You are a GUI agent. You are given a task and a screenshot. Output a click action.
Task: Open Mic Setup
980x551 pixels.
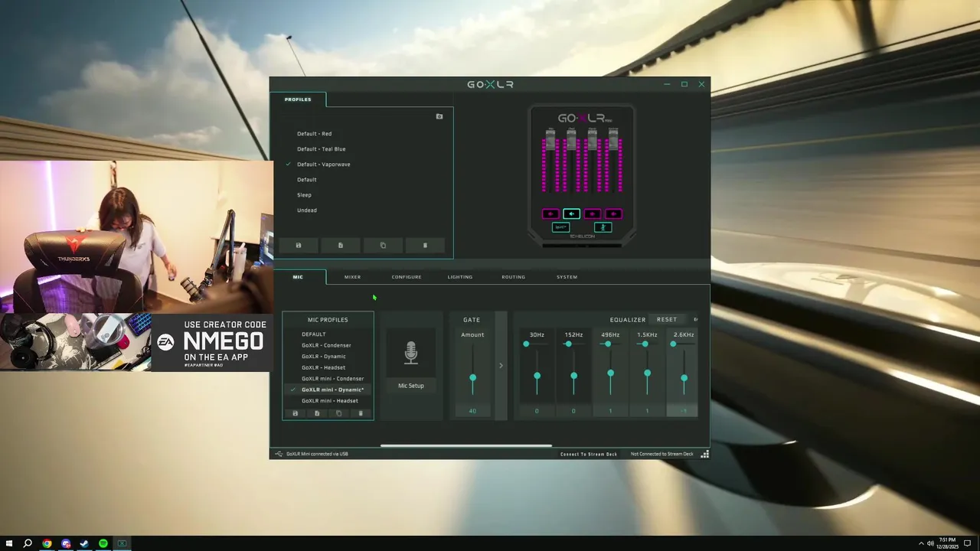click(411, 386)
